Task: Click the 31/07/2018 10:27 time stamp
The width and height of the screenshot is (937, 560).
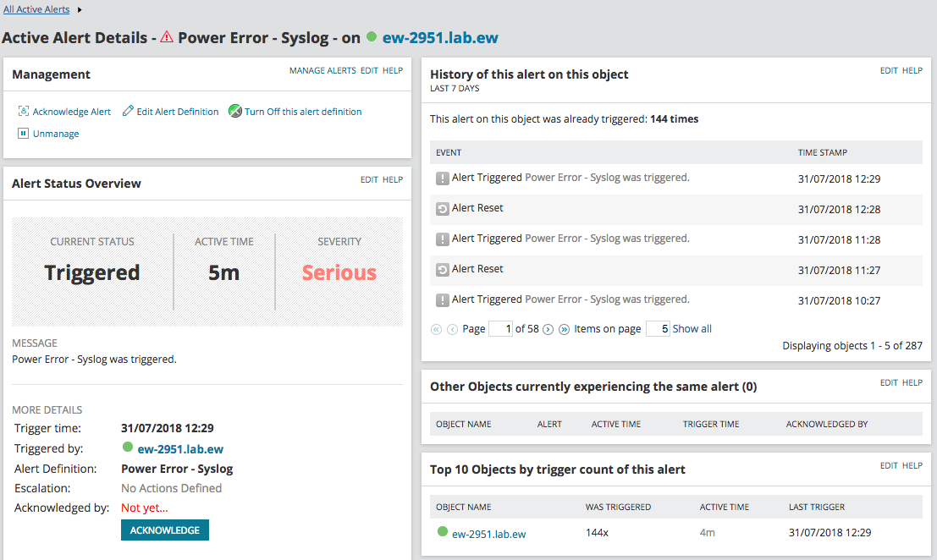Action: (839, 301)
